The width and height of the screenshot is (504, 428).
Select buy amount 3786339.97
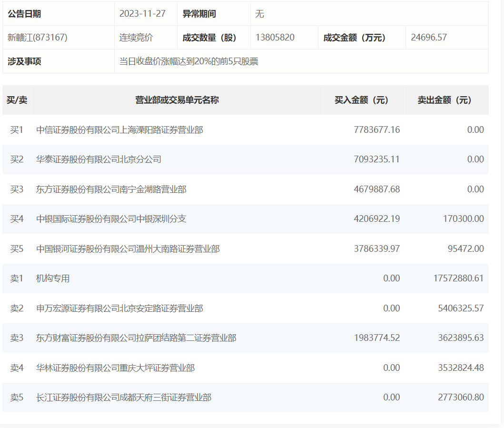coord(377,249)
